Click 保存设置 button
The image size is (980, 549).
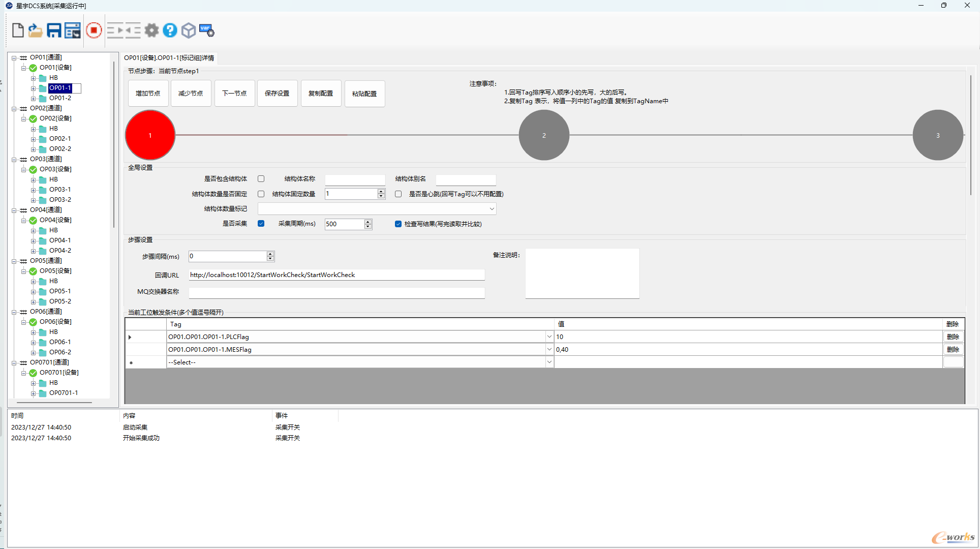click(x=277, y=94)
